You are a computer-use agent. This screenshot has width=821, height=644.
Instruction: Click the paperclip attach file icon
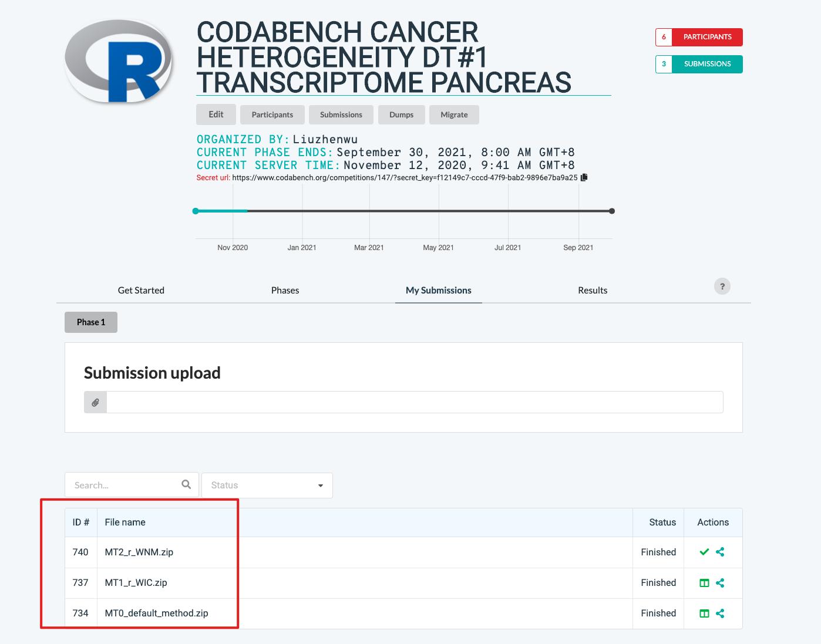click(95, 403)
